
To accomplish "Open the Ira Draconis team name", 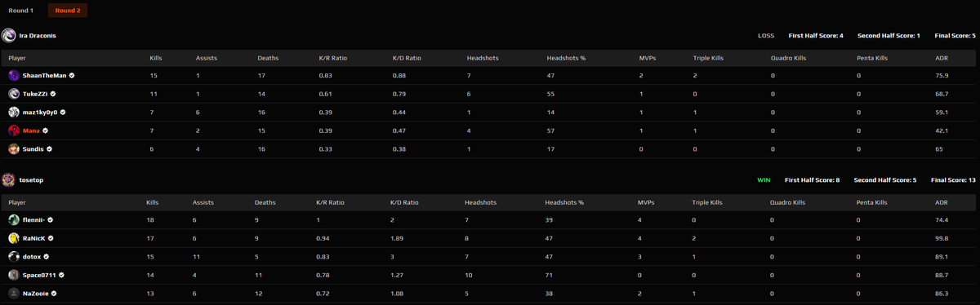I will 38,36.
